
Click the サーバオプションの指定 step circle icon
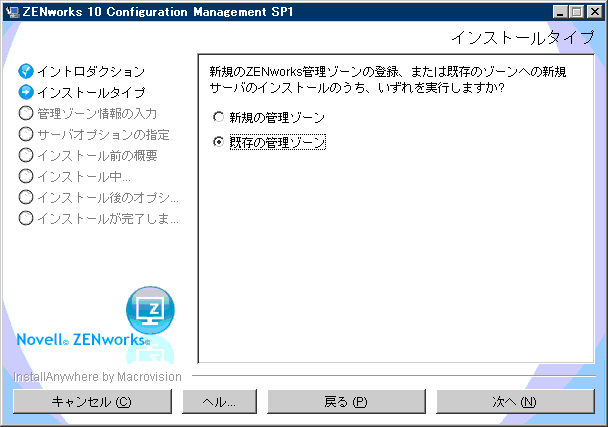pyautogui.click(x=26, y=134)
